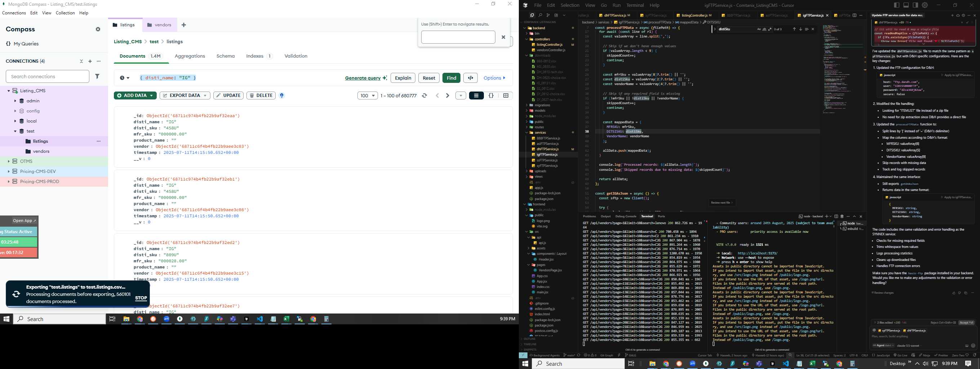Open ADD DATA dropdown

[135, 95]
